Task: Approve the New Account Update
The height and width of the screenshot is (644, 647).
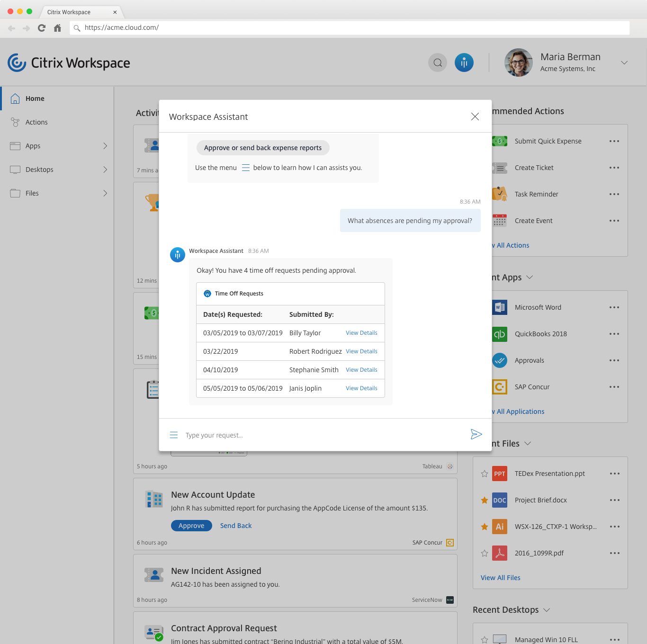Action: click(191, 526)
